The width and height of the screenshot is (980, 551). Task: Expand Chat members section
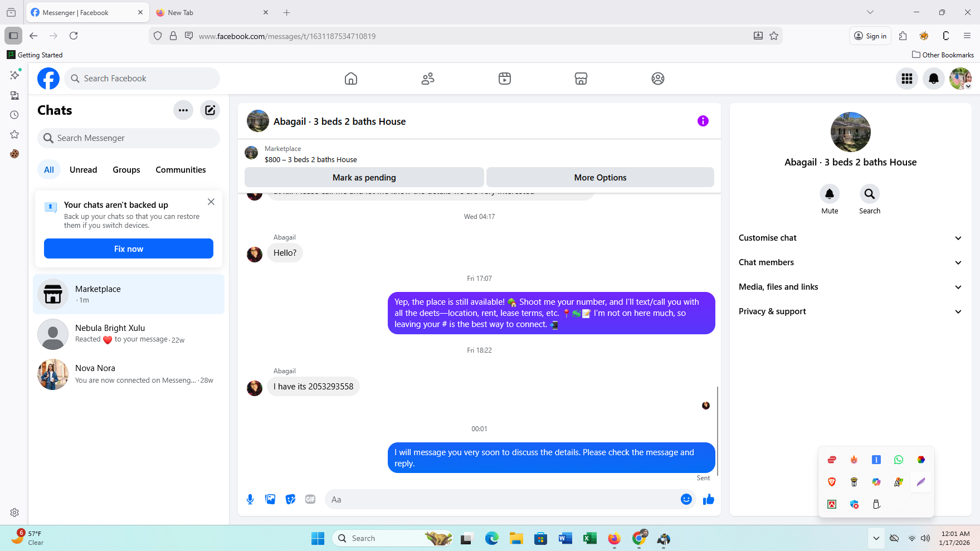[850, 262]
